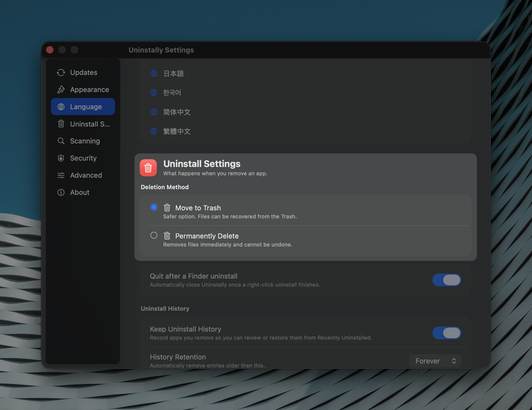This screenshot has height=410, width=532.
Task: Click 'Safer option. Files can be recovered' description
Action: (230, 217)
